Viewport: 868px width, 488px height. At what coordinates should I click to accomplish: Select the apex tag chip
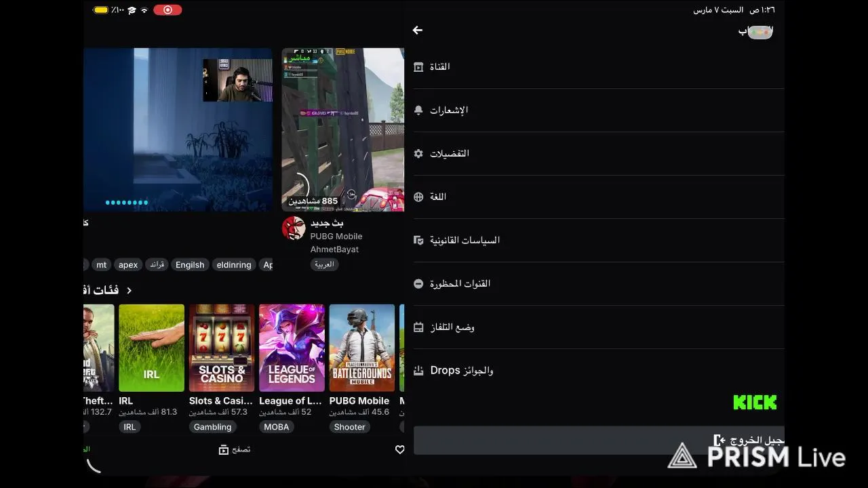click(128, 265)
